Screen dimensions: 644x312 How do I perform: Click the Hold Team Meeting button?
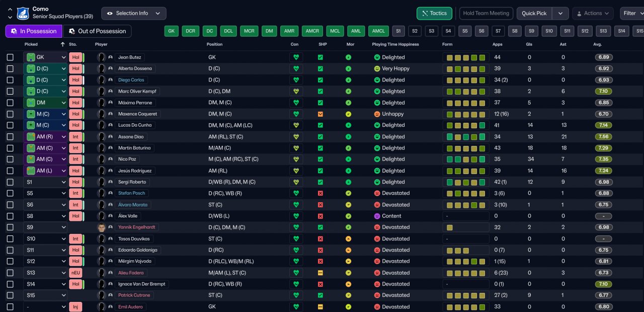[x=486, y=14]
